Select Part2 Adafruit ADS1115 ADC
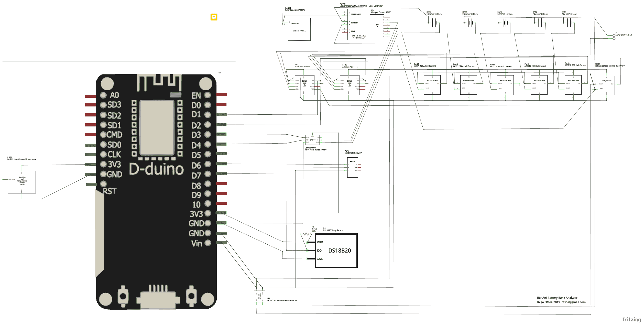 350,86
